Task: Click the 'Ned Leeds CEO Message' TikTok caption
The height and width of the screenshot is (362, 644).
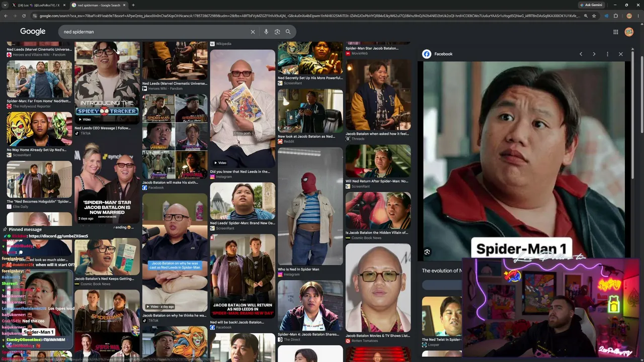Action: tap(102, 128)
